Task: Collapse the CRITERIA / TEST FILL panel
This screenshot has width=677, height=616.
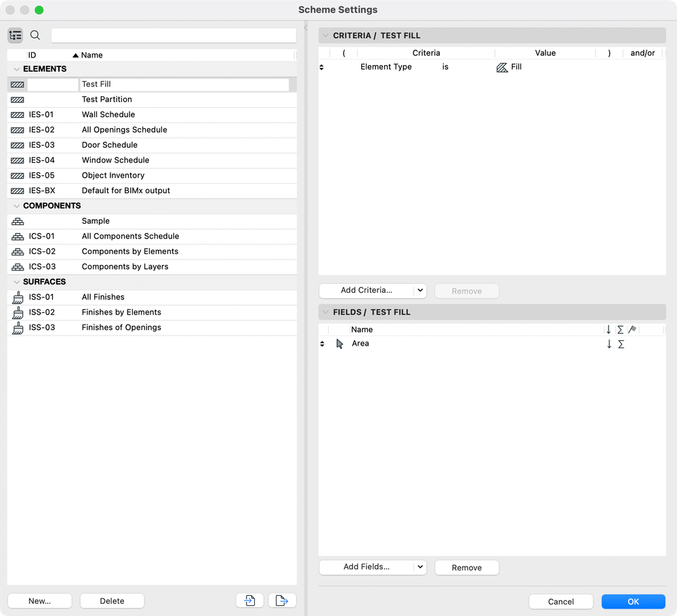Action: (x=325, y=35)
